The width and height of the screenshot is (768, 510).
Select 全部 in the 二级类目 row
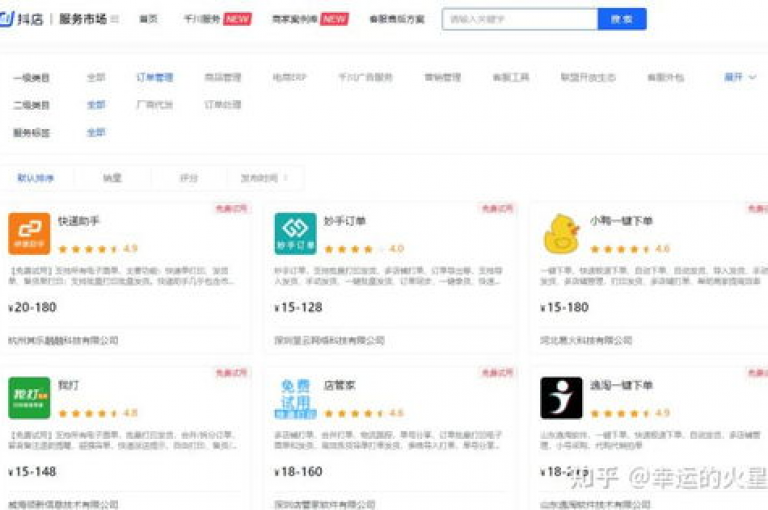pyautogui.click(x=96, y=104)
